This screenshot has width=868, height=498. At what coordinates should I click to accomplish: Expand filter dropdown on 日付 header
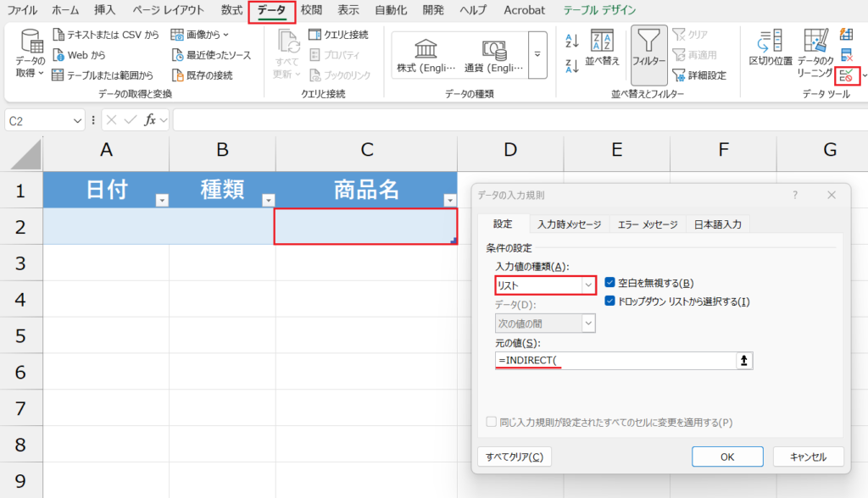[160, 200]
